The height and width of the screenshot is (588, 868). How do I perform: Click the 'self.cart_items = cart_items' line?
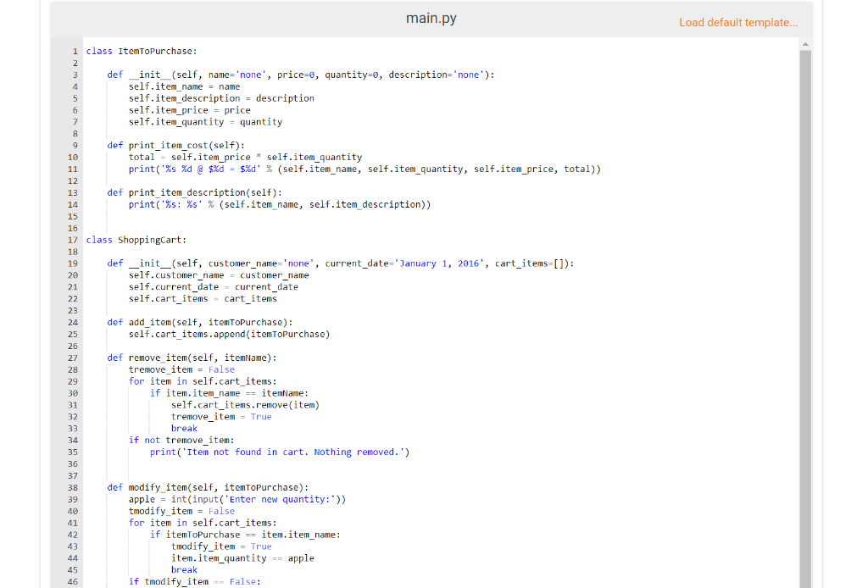click(x=203, y=299)
